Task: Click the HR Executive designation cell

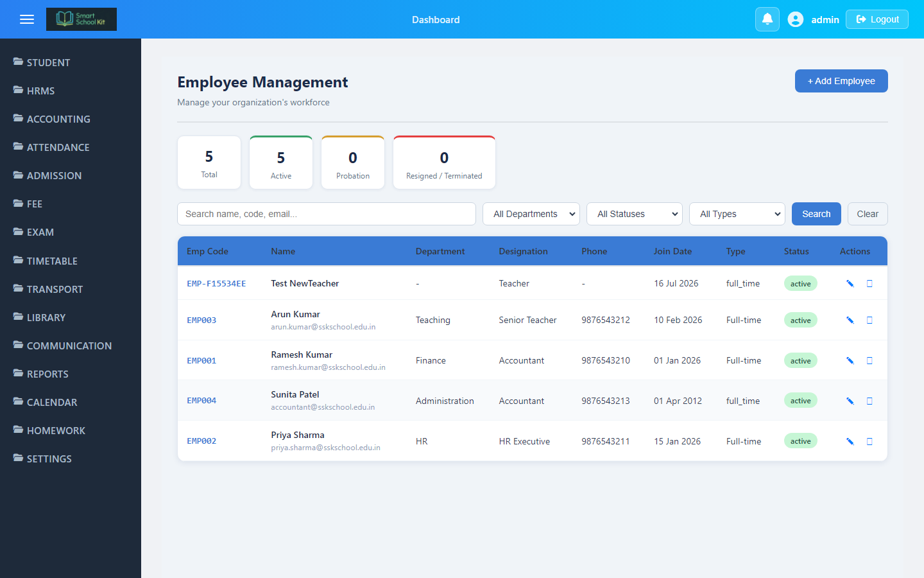Action: pyautogui.click(x=524, y=441)
